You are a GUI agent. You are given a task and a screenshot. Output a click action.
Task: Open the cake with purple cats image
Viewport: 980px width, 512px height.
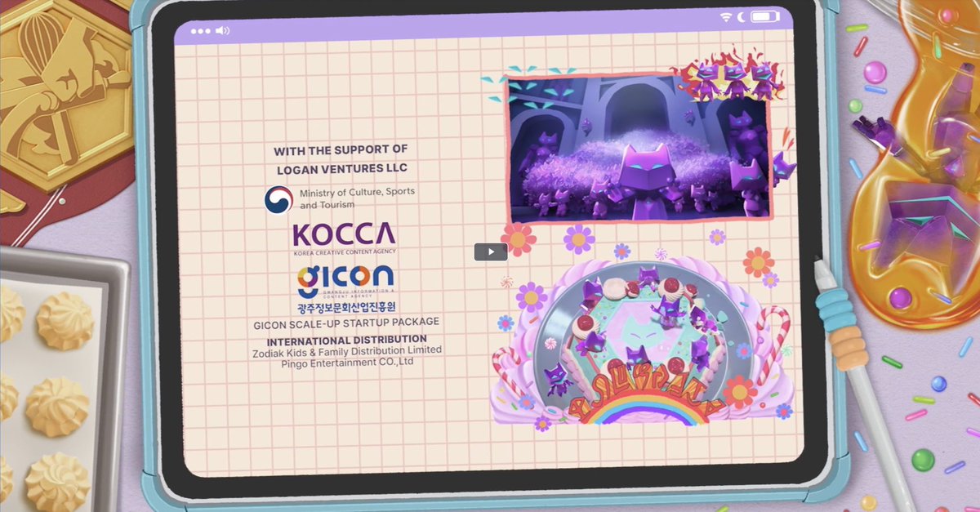[641, 341]
